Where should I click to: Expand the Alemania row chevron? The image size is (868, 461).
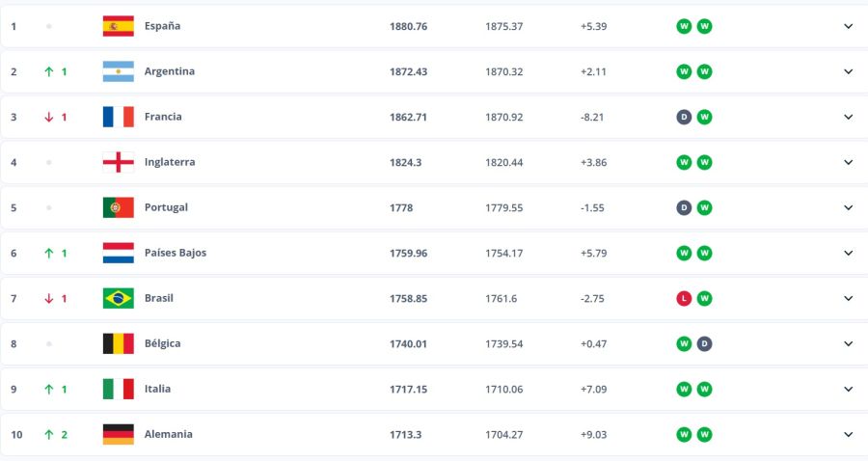coord(849,434)
